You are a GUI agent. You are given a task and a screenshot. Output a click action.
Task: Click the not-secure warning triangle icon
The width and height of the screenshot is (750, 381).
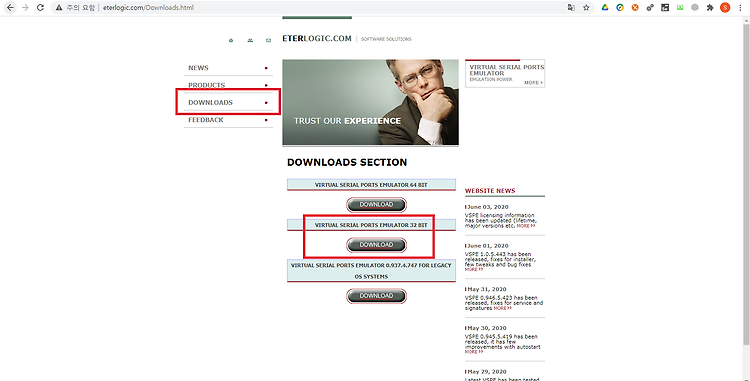59,8
